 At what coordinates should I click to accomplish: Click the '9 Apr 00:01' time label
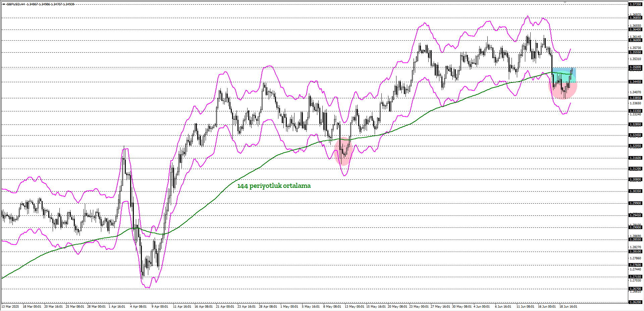(x=160, y=307)
